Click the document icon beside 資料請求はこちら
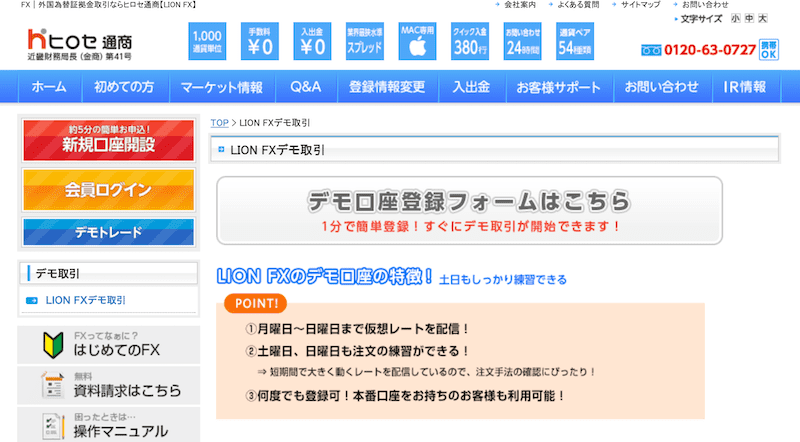 (x=53, y=385)
